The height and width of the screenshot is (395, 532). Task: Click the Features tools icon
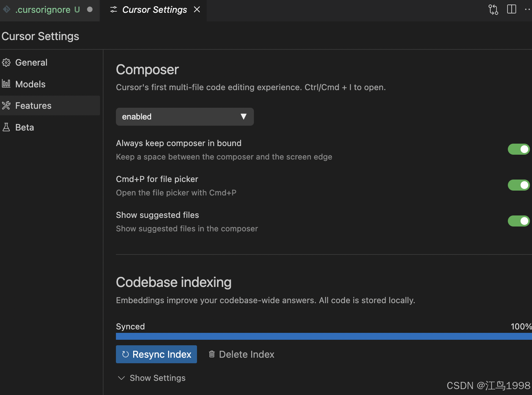[x=6, y=105]
